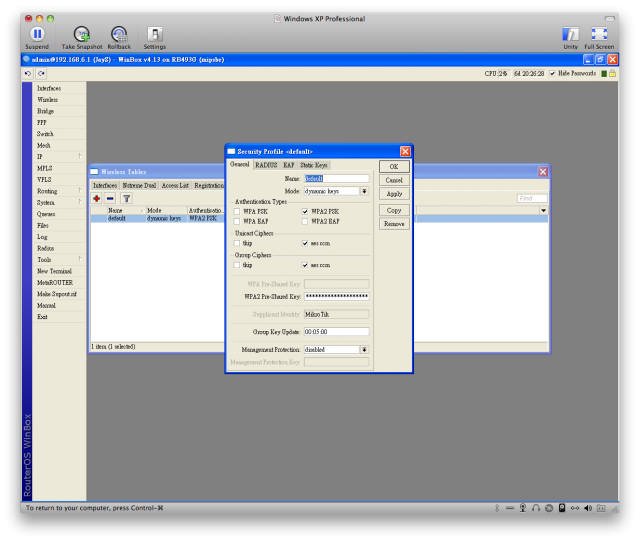Click the webcam status bar icon
The image size is (640, 542).
click(523, 508)
